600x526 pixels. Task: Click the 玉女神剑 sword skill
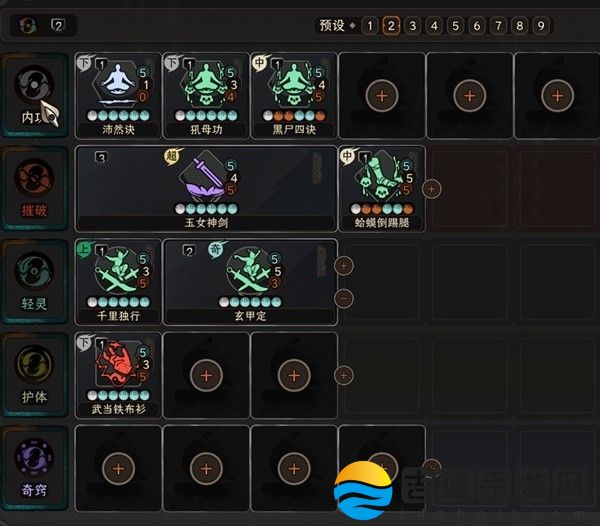206,189
